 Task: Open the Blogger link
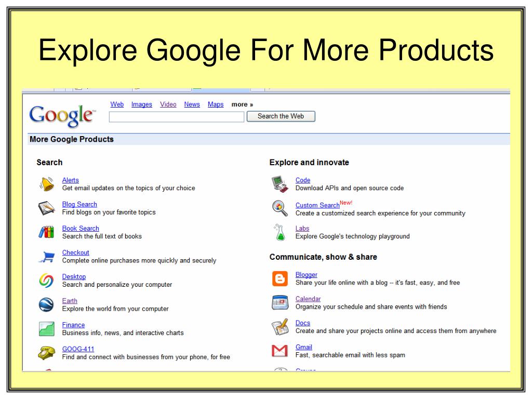(307, 274)
